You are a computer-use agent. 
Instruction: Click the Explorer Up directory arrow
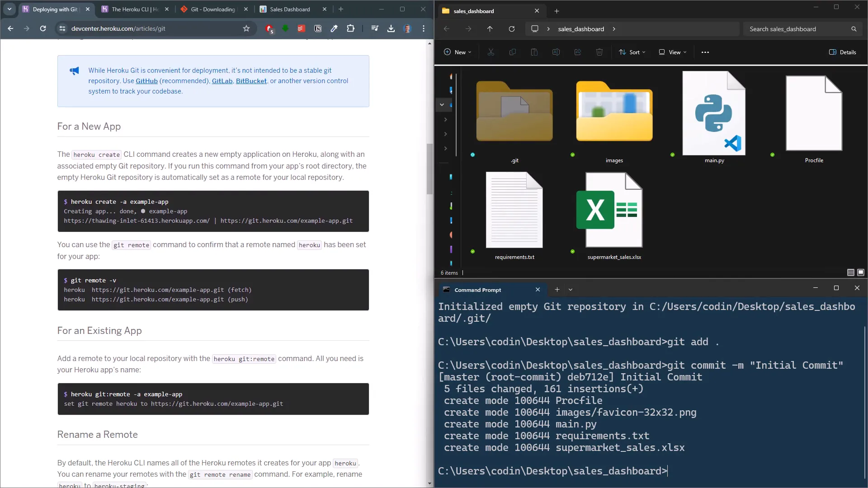490,29
